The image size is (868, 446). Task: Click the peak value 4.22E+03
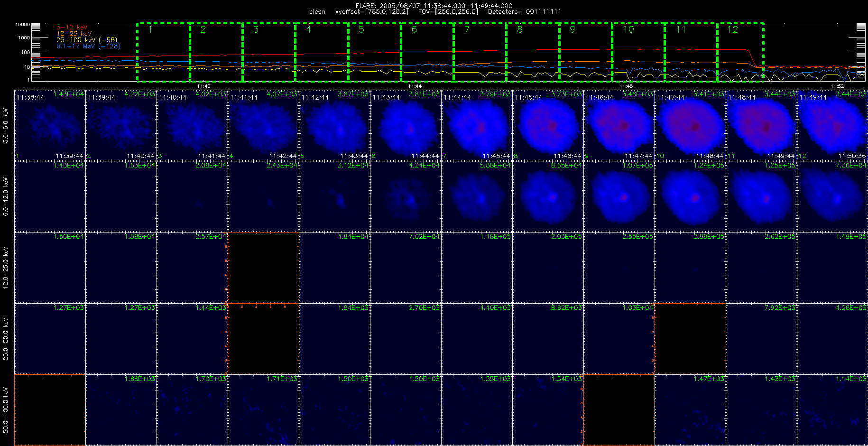coord(140,94)
